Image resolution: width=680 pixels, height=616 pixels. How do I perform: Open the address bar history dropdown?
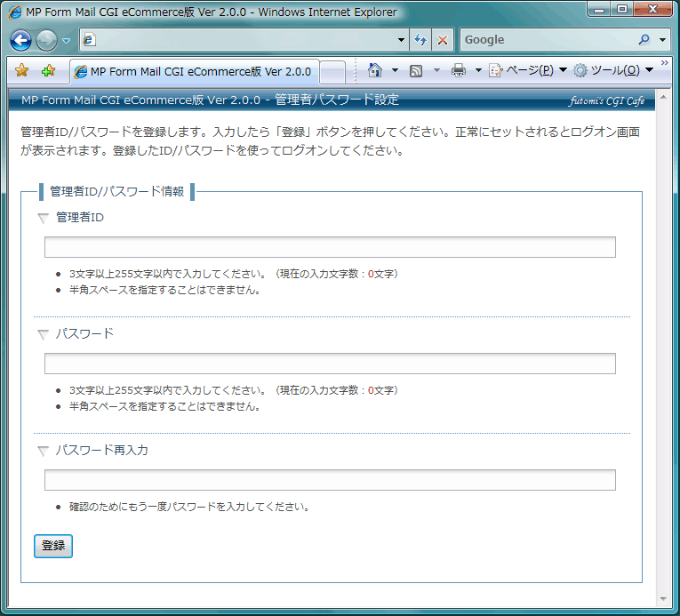(401, 40)
